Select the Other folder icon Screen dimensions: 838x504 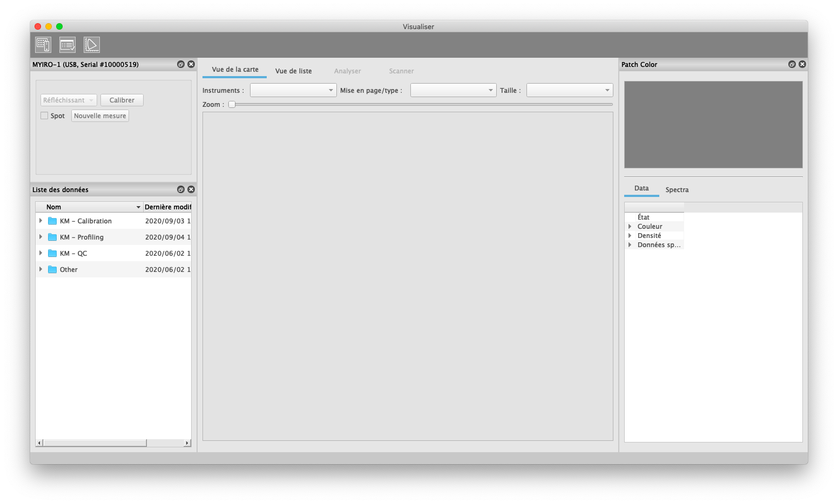[52, 269]
